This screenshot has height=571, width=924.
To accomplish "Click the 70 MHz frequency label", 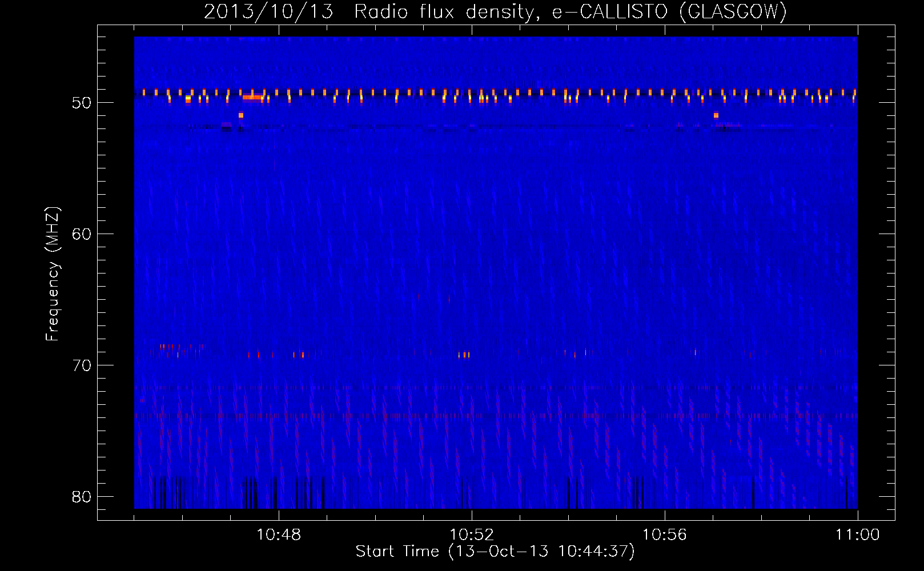I will click(x=82, y=365).
